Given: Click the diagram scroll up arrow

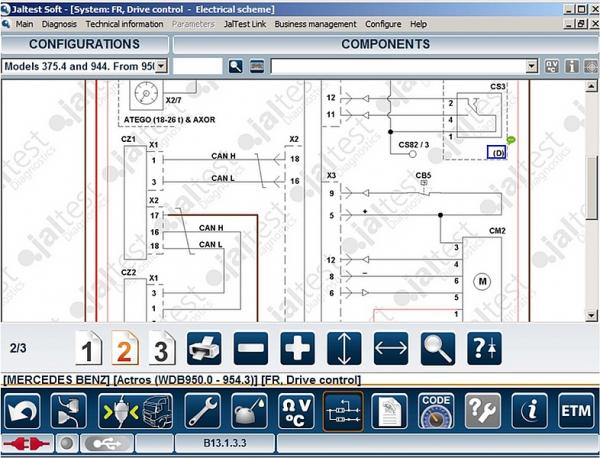Looking at the screenshot, I should [x=591, y=86].
